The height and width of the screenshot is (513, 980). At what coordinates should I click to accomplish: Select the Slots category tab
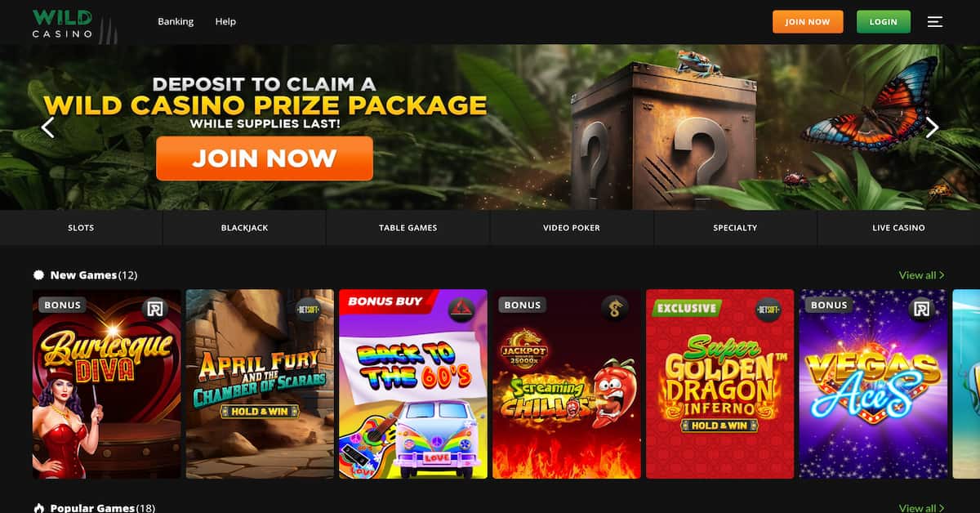pyautogui.click(x=81, y=228)
